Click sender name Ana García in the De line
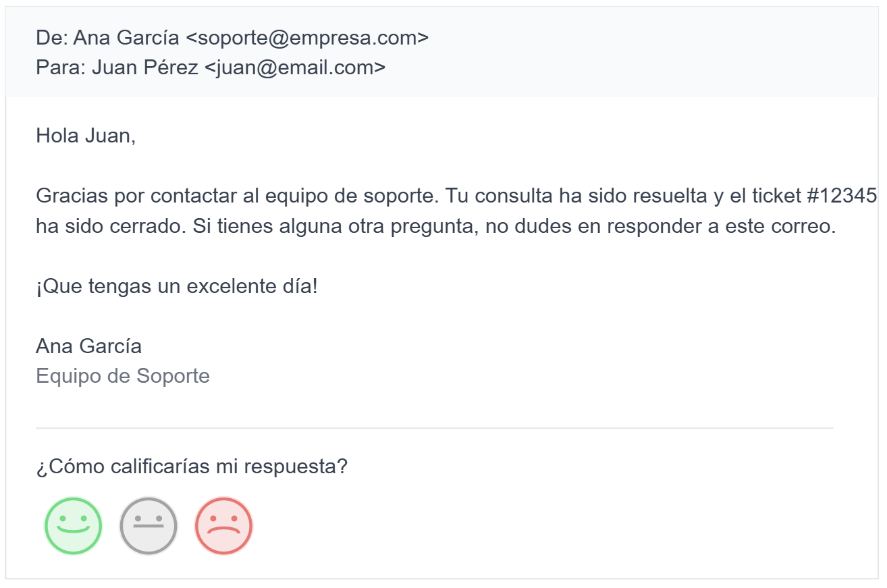Screen dimensions: 887x588 pyautogui.click(x=126, y=38)
